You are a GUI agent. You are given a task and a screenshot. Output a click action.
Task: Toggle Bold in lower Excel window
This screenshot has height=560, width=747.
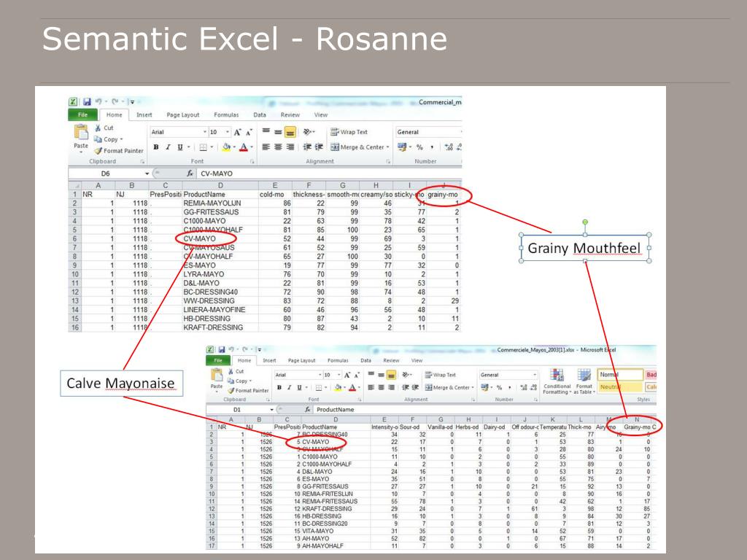279,387
